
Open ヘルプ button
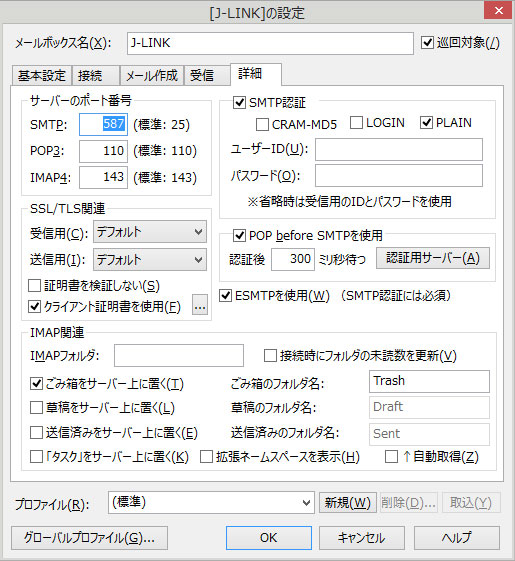click(x=457, y=538)
